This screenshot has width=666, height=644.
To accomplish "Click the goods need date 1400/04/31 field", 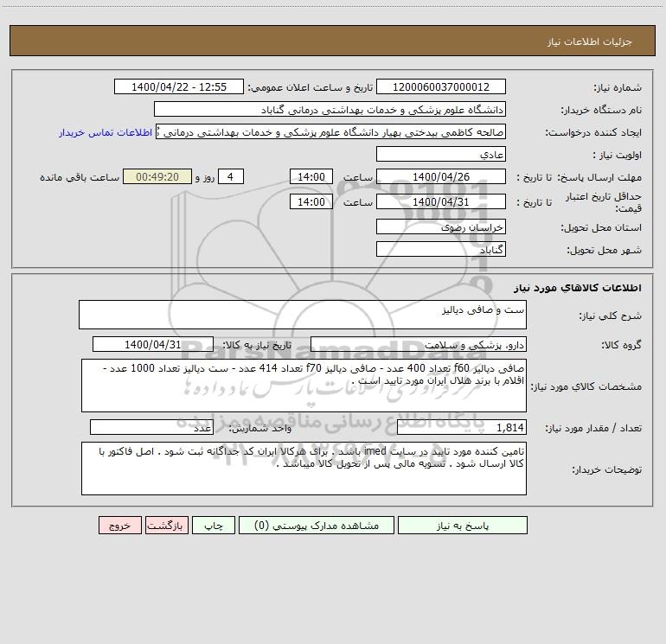I will coord(153,344).
